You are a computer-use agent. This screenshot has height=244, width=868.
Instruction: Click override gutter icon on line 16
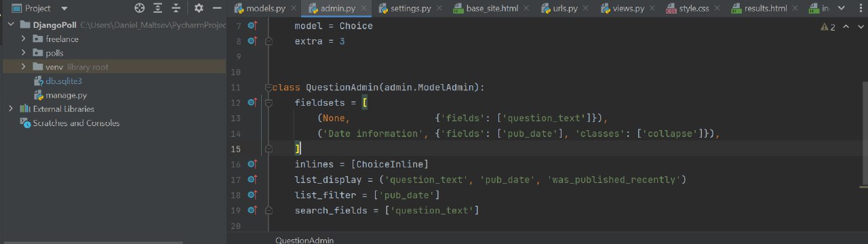pyautogui.click(x=252, y=164)
